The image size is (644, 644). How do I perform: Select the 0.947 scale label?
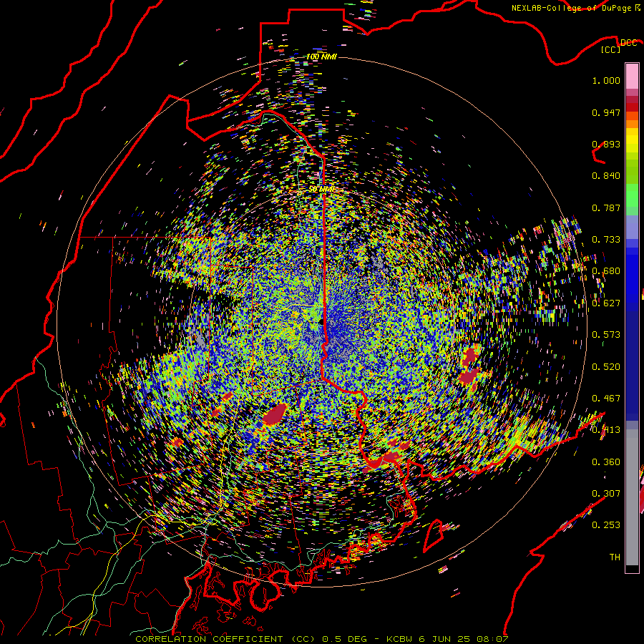click(x=606, y=112)
